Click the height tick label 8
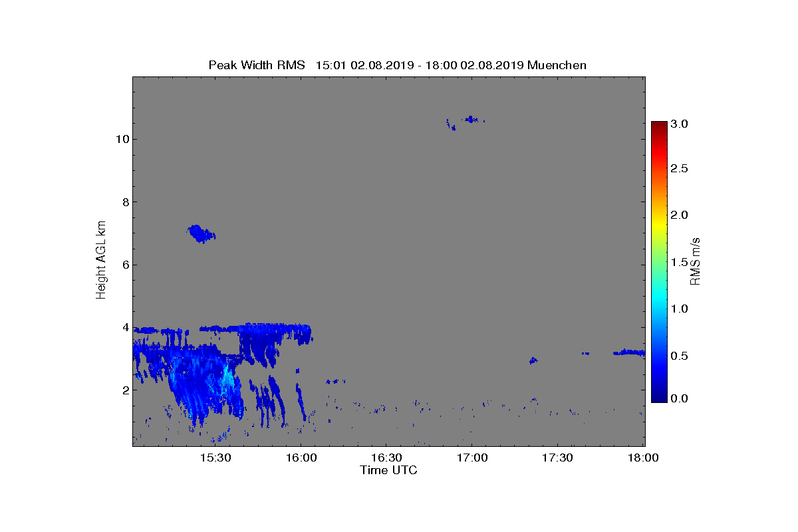 tap(124, 202)
